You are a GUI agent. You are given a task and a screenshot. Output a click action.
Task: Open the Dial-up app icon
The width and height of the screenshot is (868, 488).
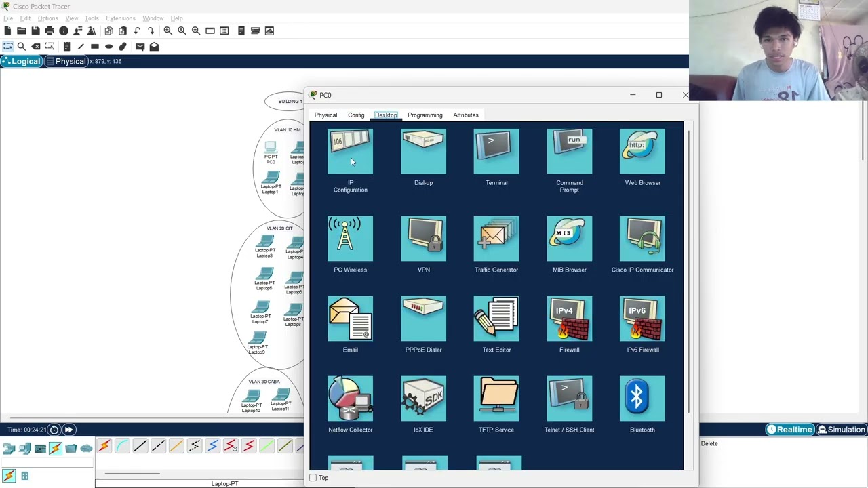(423, 151)
